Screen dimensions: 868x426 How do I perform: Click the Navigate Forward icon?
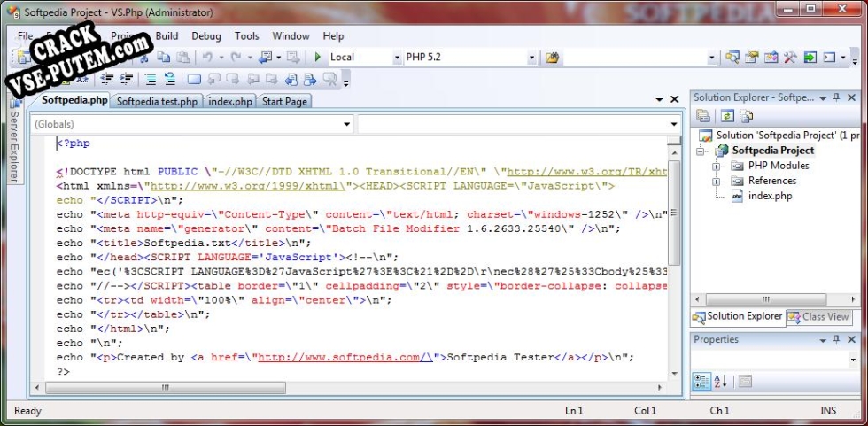tap(293, 57)
